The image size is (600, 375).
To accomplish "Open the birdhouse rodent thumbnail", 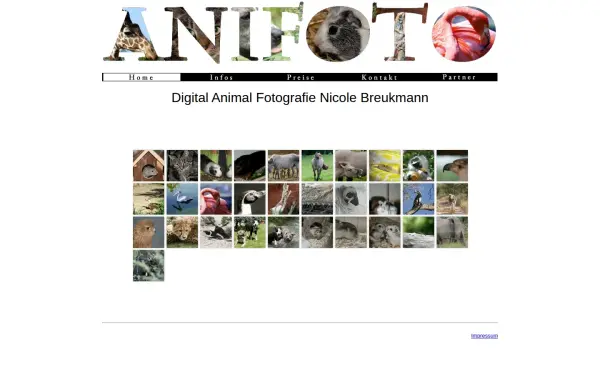I will coord(148,165).
